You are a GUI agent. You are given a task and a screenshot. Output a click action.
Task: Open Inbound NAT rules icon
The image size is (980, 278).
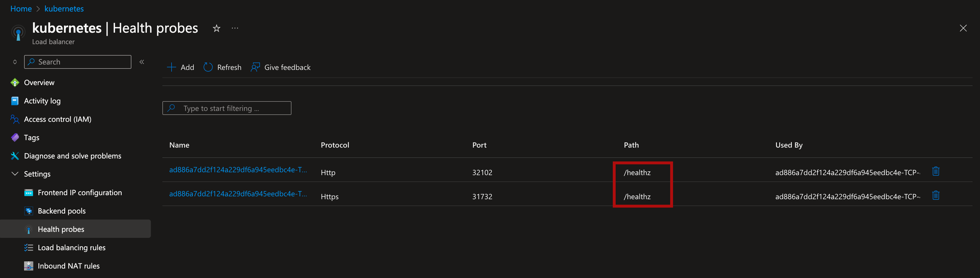[x=28, y=265]
